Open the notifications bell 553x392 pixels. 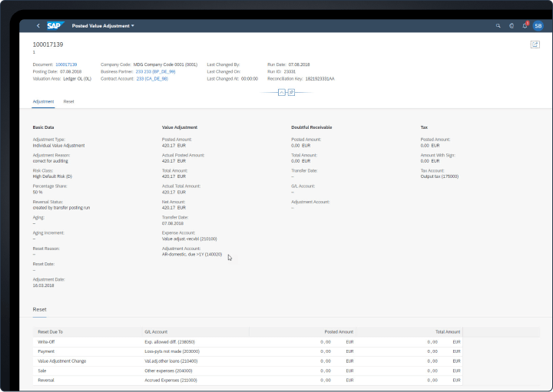525,26
